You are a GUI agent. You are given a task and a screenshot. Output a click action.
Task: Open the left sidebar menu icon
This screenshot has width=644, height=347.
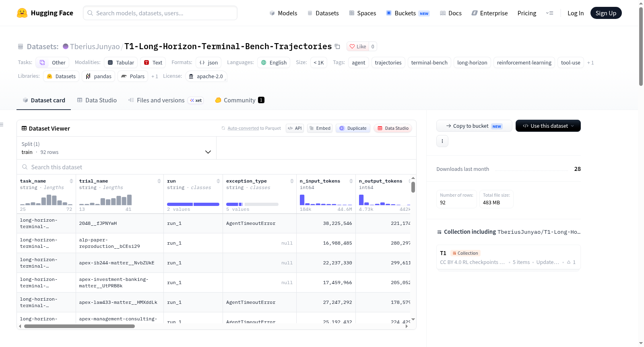[2, 125]
